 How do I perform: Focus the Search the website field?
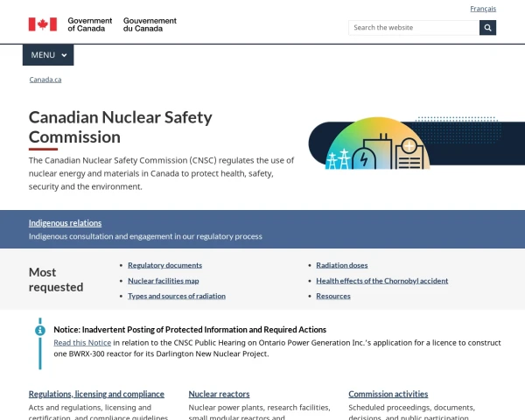(414, 28)
